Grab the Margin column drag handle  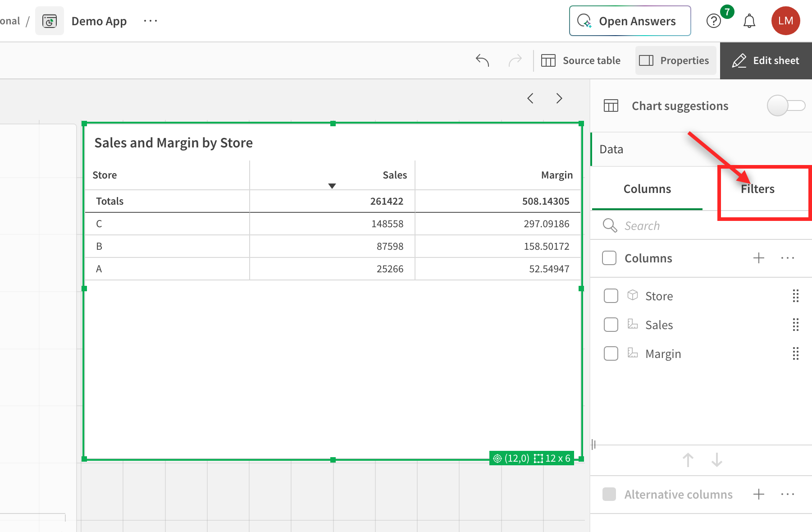[796, 353]
